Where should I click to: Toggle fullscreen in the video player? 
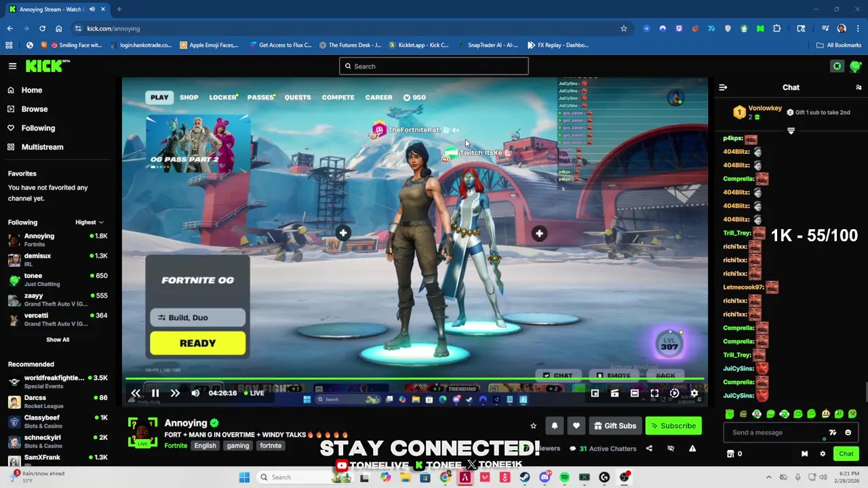pyautogui.click(x=654, y=393)
